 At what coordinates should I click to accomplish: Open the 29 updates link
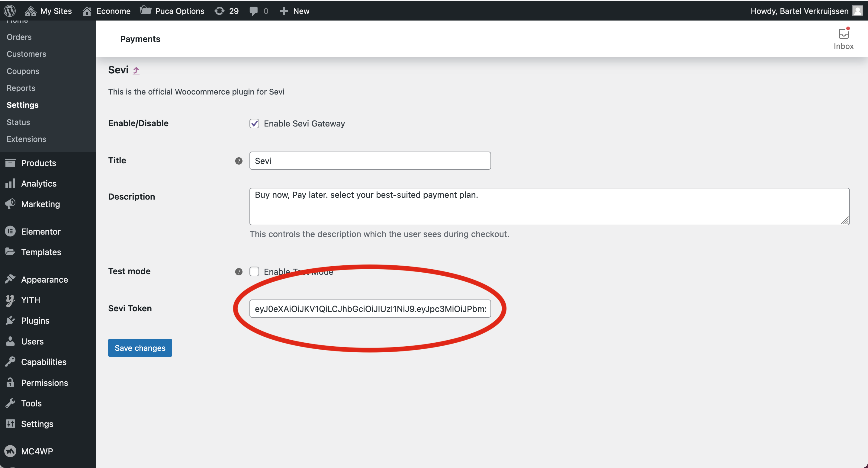coord(233,11)
